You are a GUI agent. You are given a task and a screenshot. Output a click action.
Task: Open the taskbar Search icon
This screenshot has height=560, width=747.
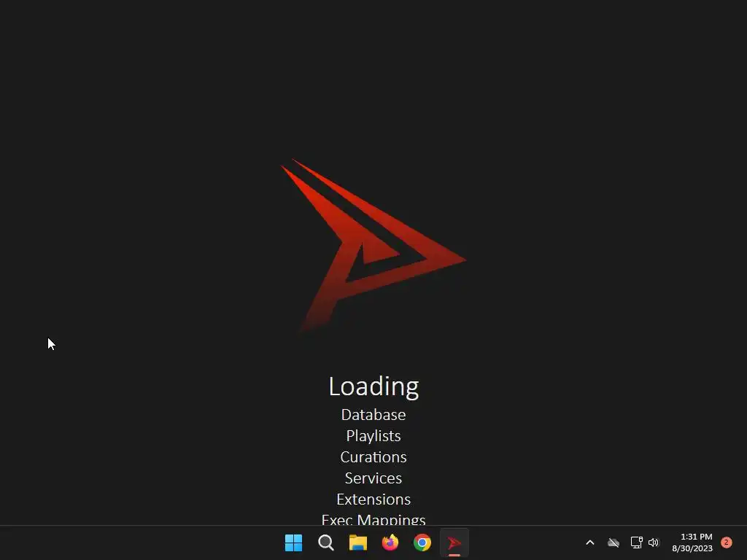tap(326, 542)
